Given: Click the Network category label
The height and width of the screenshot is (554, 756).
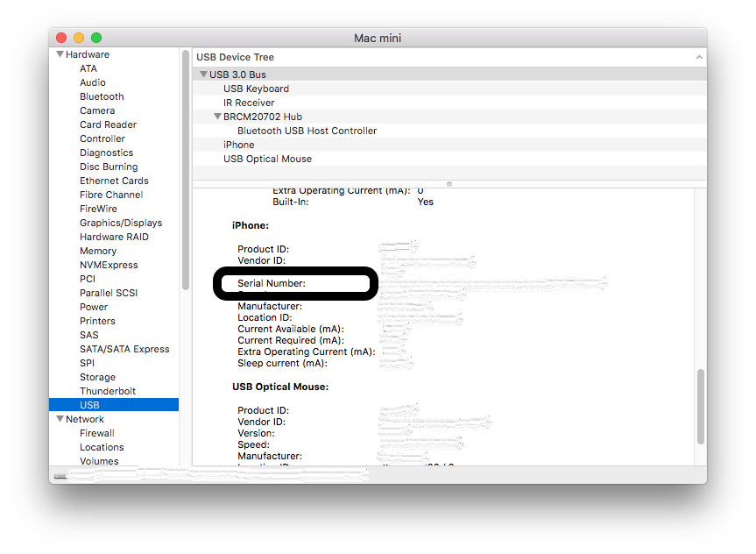Looking at the screenshot, I should (85, 419).
